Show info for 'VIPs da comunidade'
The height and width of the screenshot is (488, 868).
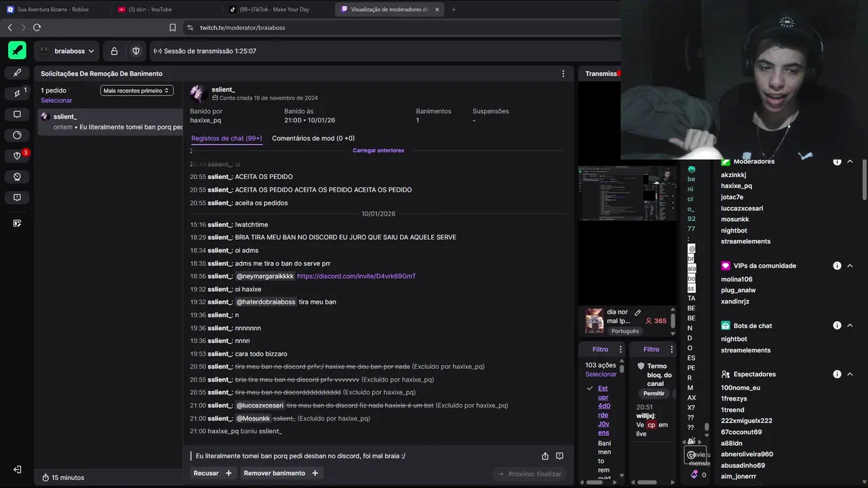[x=837, y=266]
